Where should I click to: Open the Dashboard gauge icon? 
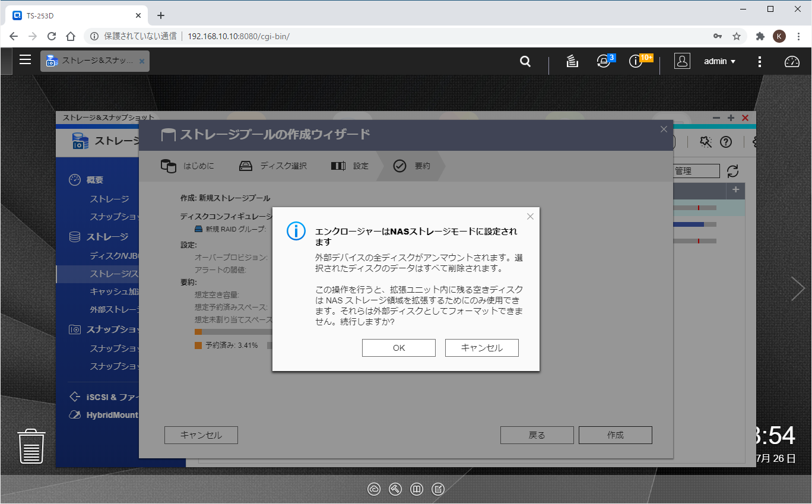coord(792,61)
